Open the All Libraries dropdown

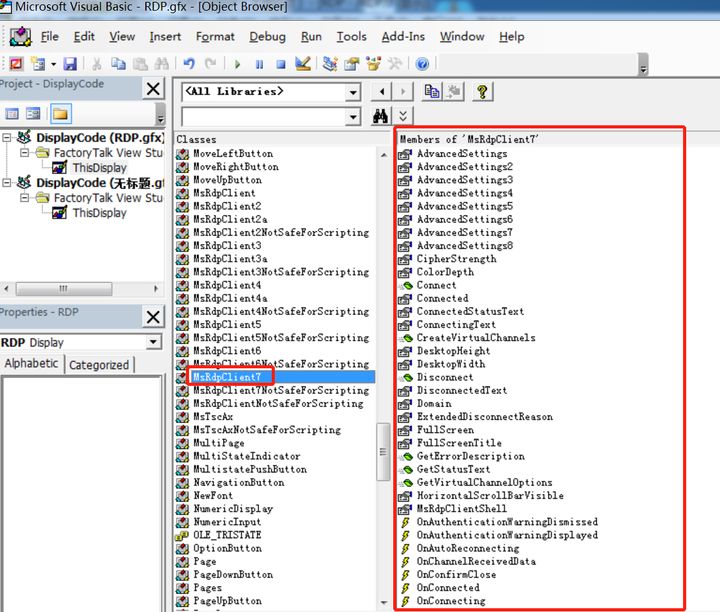point(353,92)
